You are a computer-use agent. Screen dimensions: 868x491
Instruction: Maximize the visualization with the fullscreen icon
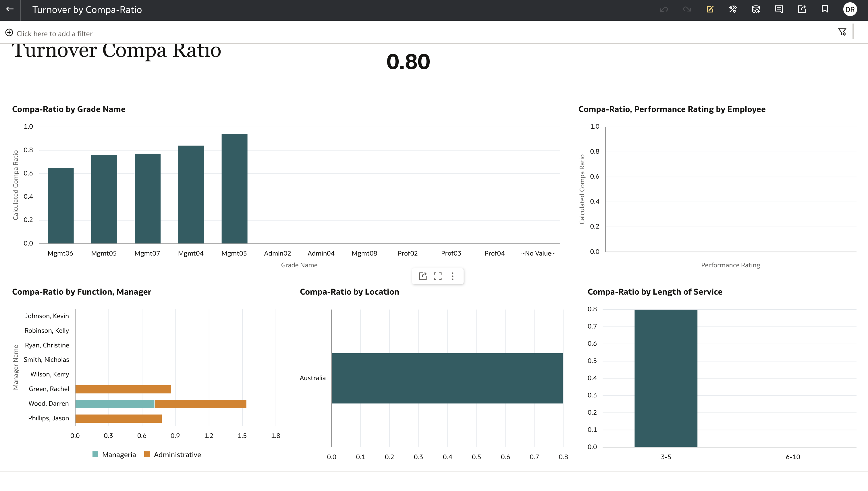(438, 276)
